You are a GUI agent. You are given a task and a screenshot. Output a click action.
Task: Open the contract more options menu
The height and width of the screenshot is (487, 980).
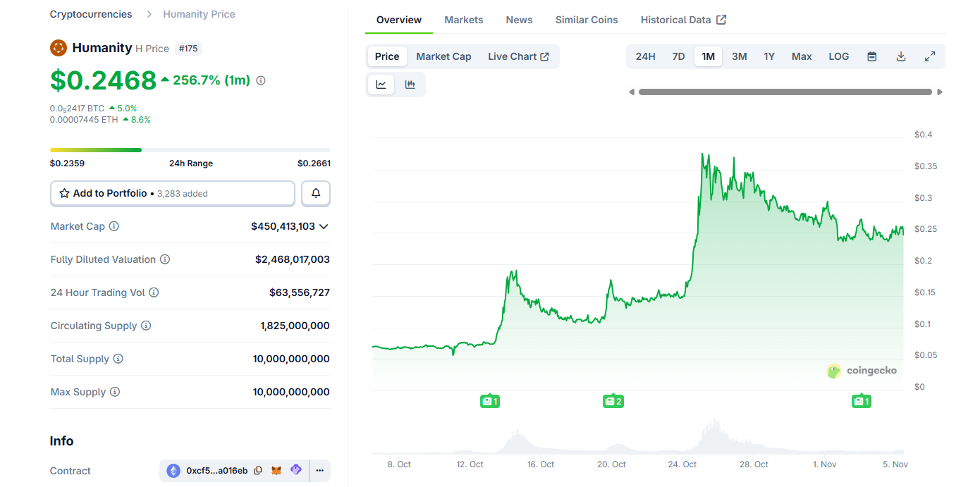319,471
